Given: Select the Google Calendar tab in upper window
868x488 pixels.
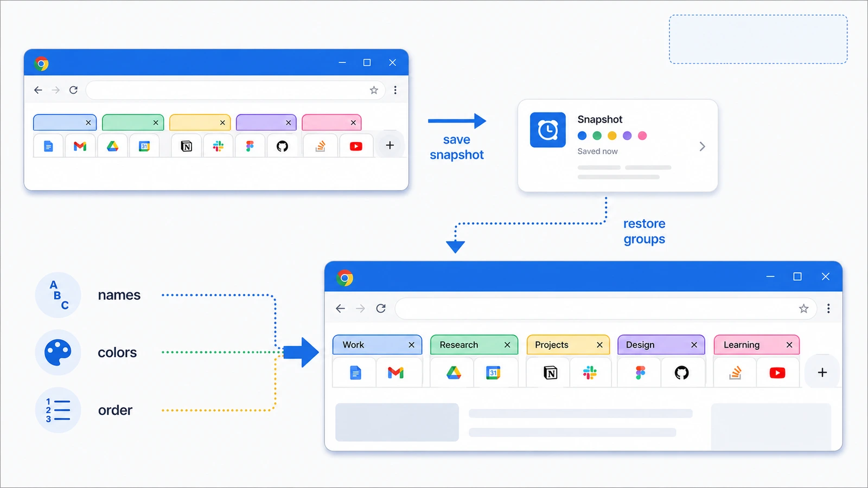Looking at the screenshot, I should (x=144, y=146).
